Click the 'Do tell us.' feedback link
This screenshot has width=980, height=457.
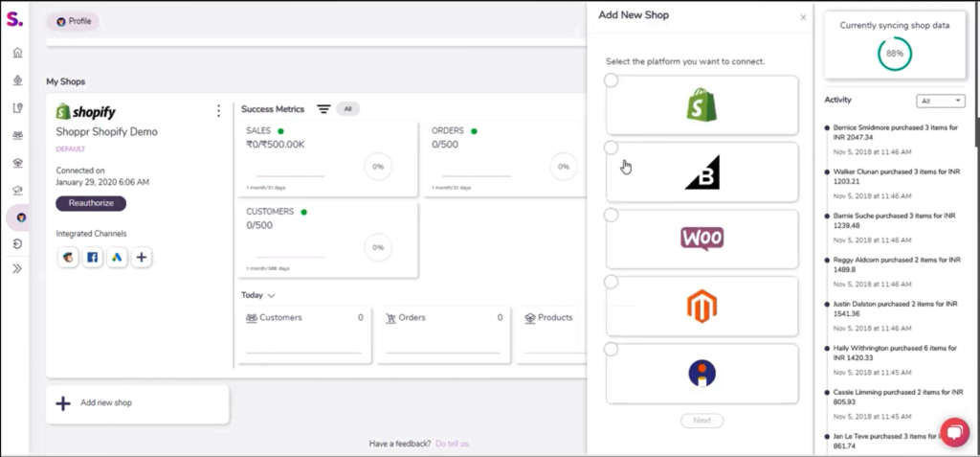click(x=453, y=444)
